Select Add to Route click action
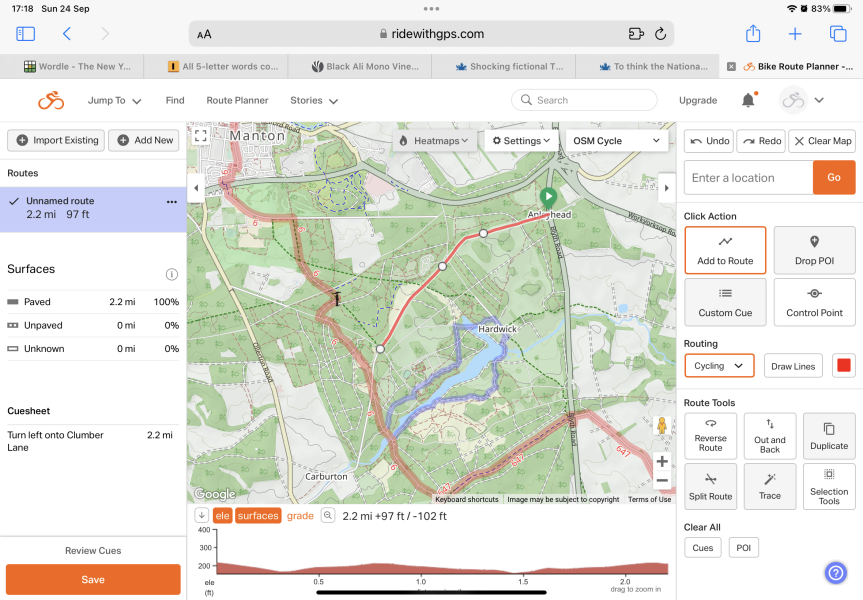 (x=725, y=250)
